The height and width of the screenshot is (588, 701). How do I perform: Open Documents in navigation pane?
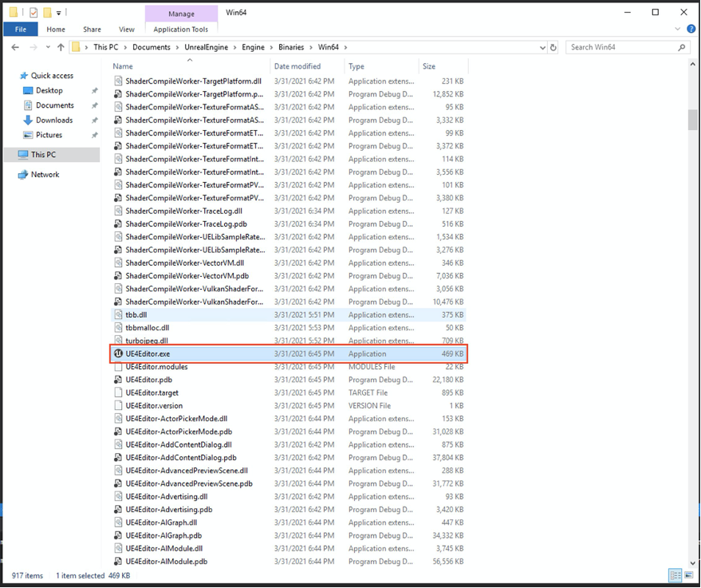tap(54, 105)
